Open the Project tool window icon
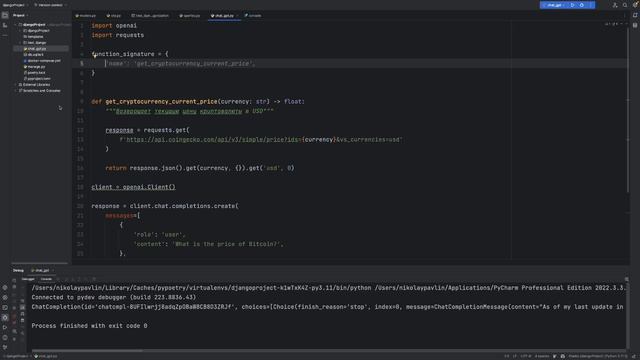The image size is (640, 360). tap(5, 15)
